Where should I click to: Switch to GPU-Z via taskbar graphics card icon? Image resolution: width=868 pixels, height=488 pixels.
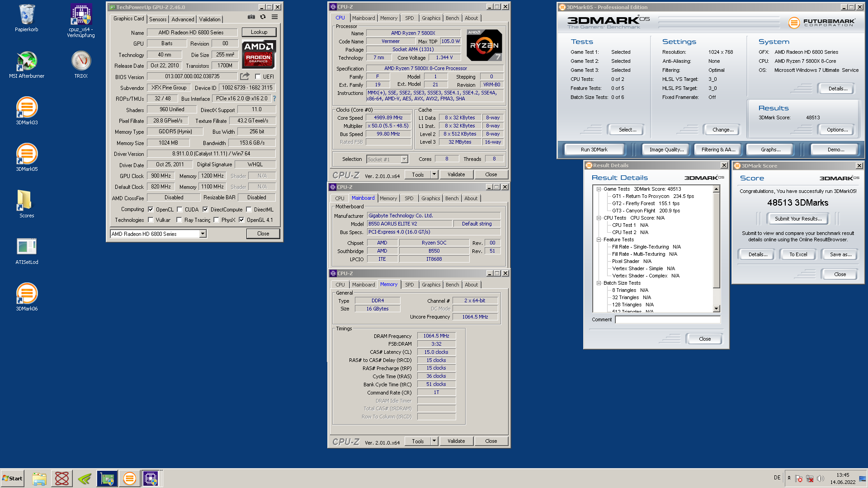(x=107, y=479)
